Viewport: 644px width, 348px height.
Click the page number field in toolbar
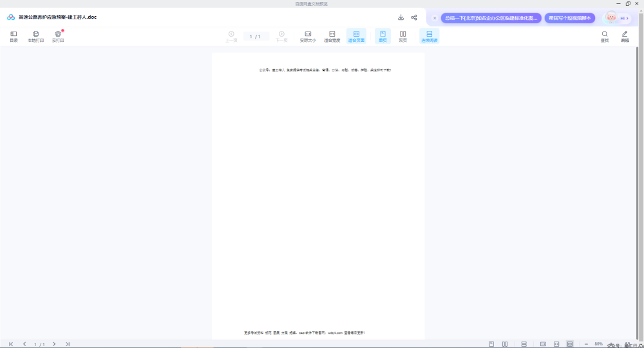pos(256,37)
